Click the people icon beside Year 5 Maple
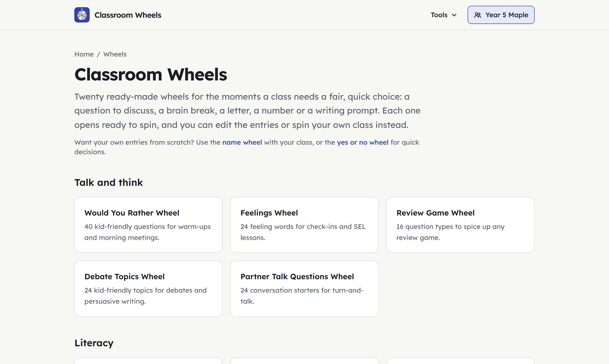The height and width of the screenshot is (364, 609). tap(477, 15)
